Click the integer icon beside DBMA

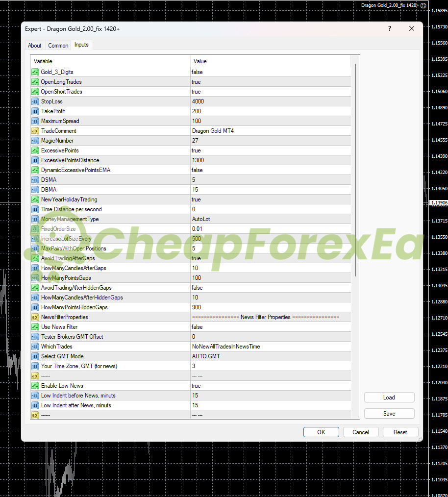(35, 190)
